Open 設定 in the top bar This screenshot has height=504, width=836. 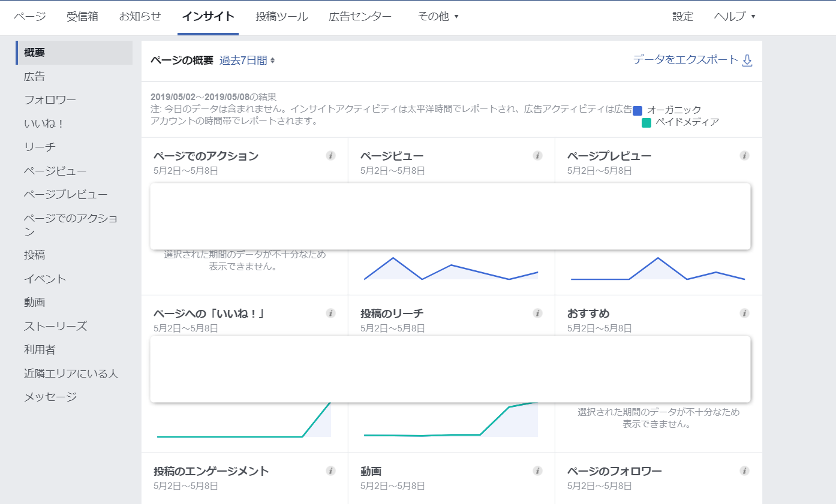(682, 17)
